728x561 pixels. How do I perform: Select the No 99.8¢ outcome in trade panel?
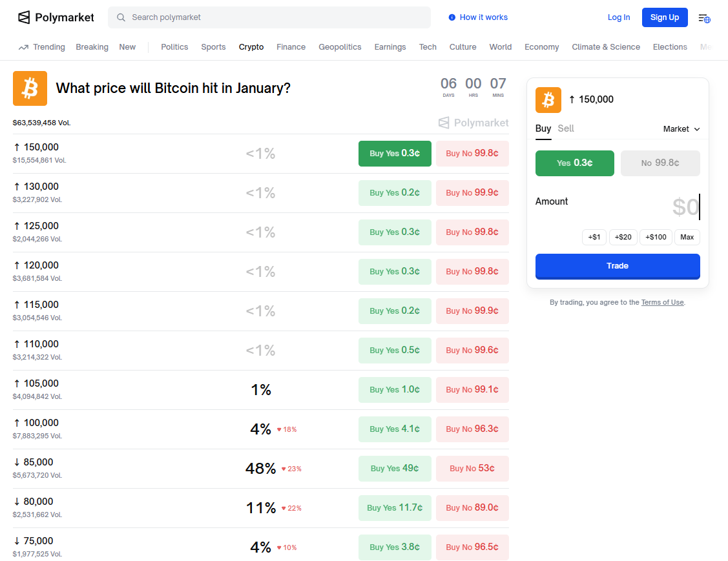pos(660,163)
